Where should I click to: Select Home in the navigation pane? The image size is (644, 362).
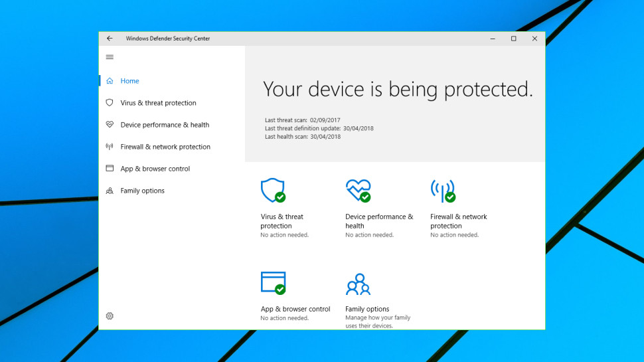[x=129, y=81]
